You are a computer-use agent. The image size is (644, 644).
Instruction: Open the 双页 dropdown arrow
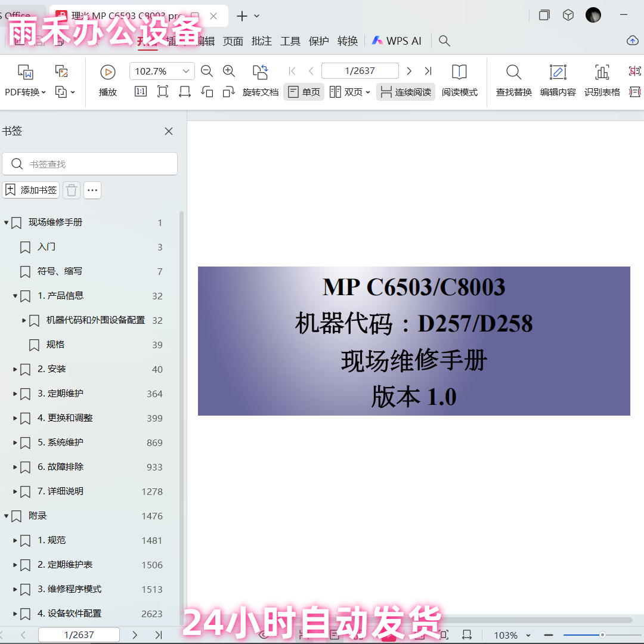[367, 92]
